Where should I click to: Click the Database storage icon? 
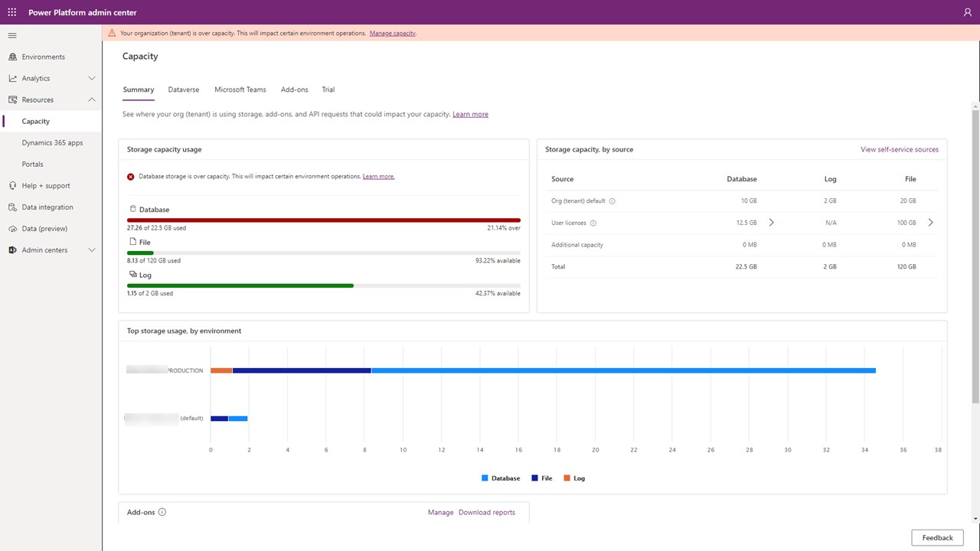(132, 209)
